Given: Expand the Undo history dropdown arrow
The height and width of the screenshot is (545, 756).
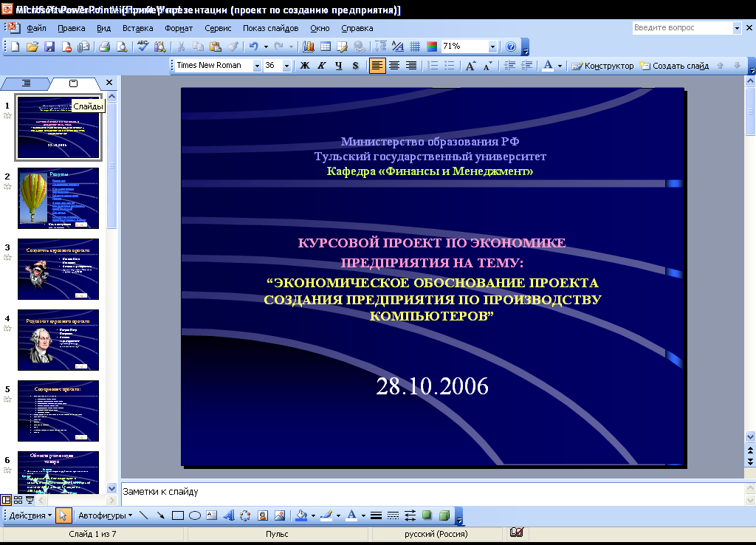Looking at the screenshot, I should [x=266, y=47].
